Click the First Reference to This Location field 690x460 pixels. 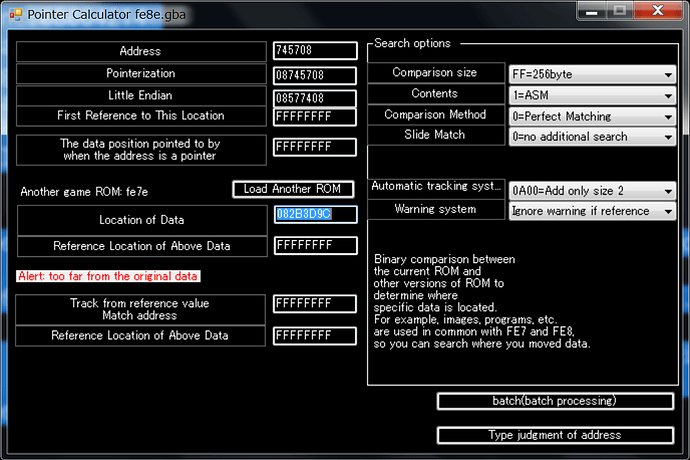click(x=315, y=117)
